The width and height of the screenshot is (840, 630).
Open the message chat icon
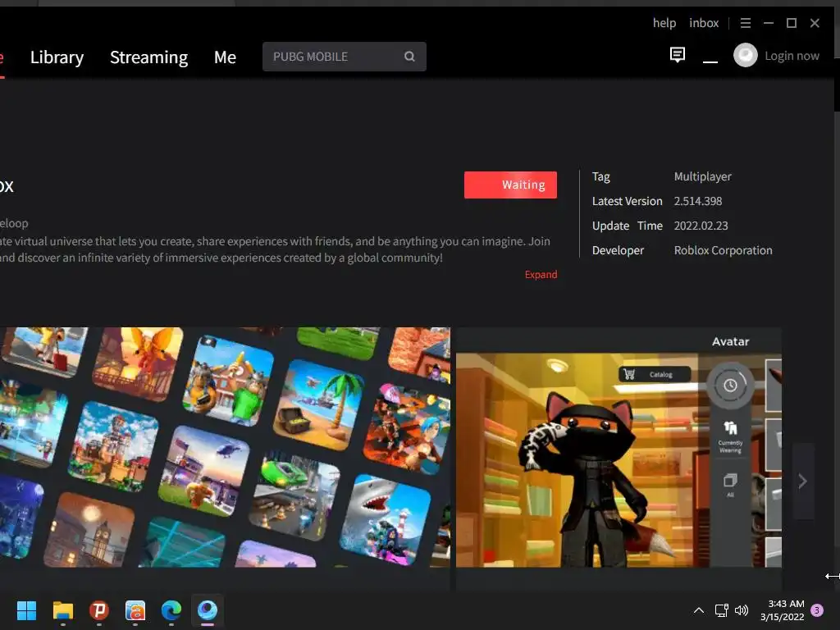[x=677, y=55]
